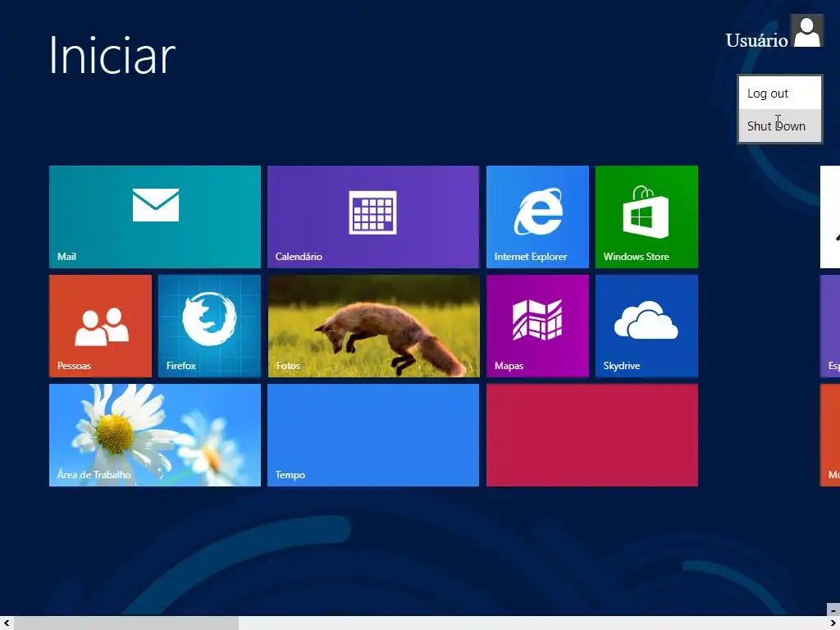Click the Iniciar heading text

[112, 55]
